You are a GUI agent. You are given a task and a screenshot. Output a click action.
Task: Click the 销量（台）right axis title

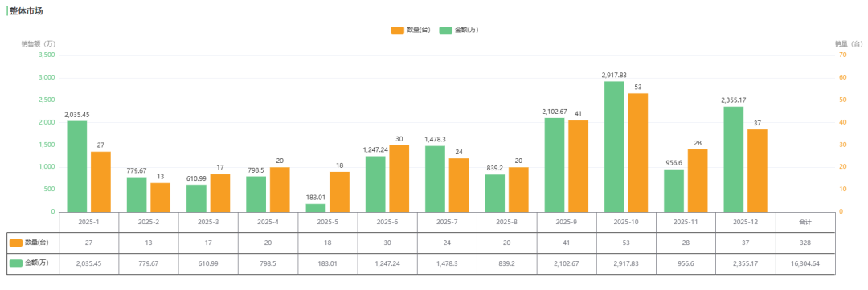pyautogui.click(x=849, y=43)
